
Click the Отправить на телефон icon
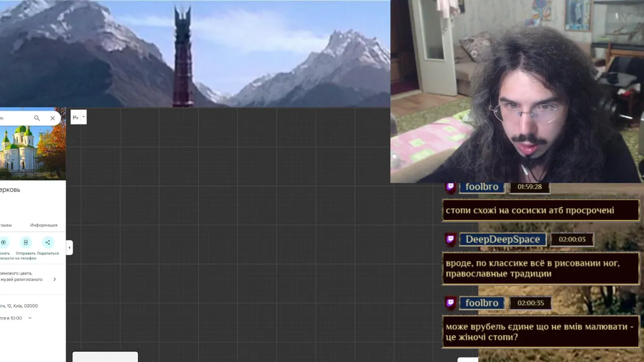26,242
